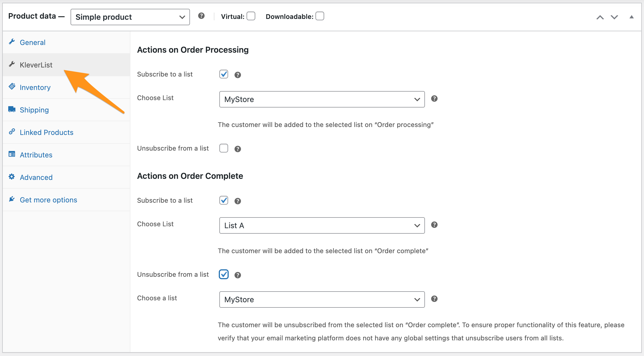Viewport: 644px width, 356px height.
Task: Click the Actions on Order Complete heading
Action: [x=190, y=176]
